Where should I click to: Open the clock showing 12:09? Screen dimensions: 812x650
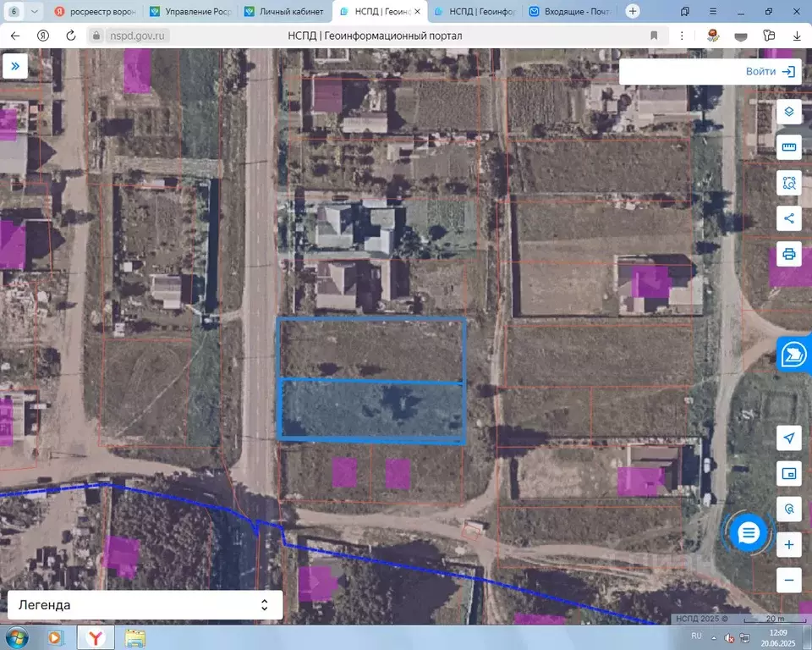(778, 637)
